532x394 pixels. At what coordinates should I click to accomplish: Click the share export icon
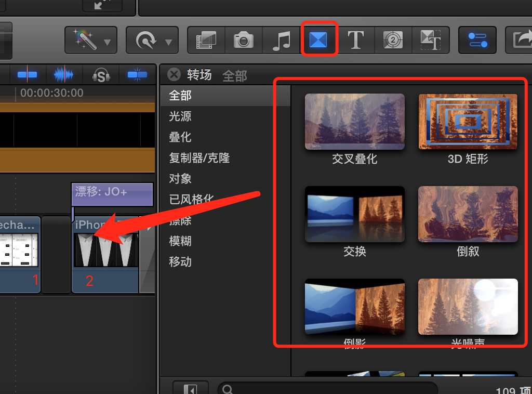coord(522,40)
